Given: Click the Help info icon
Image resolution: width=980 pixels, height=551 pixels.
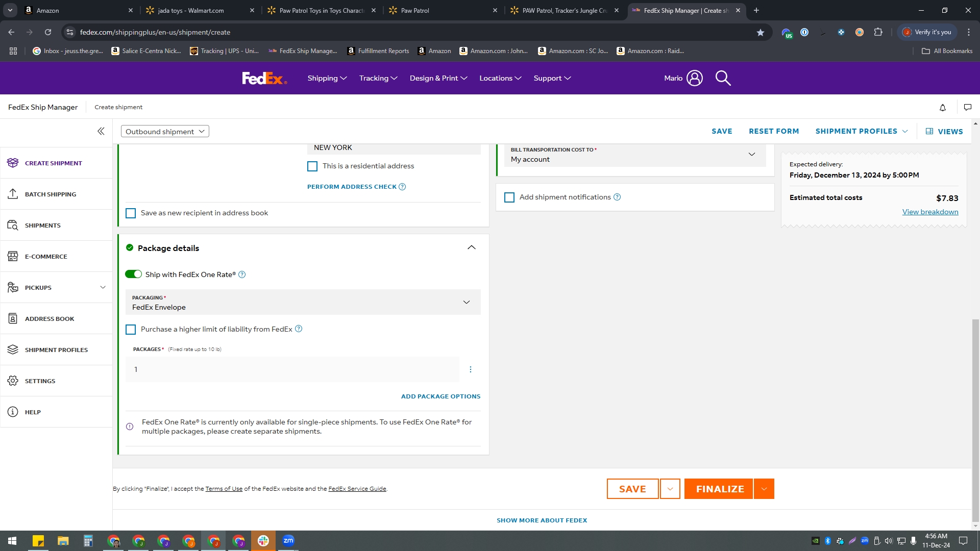Looking at the screenshot, I should coord(13,412).
